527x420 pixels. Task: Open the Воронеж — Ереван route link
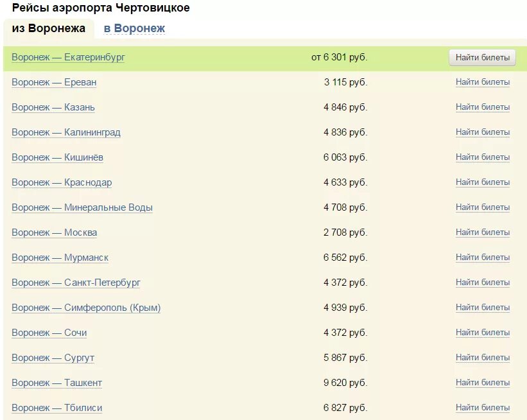pos(54,82)
